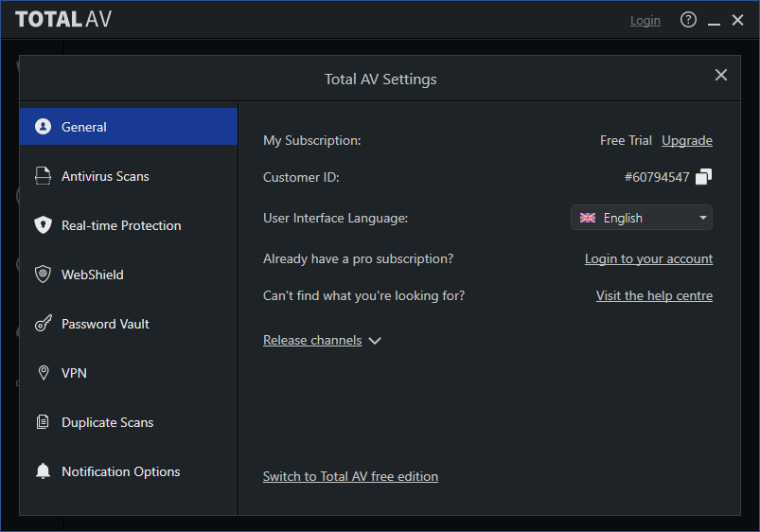Select Duplicate Scans settings tab
Screen dimensions: 760x532
(129, 422)
